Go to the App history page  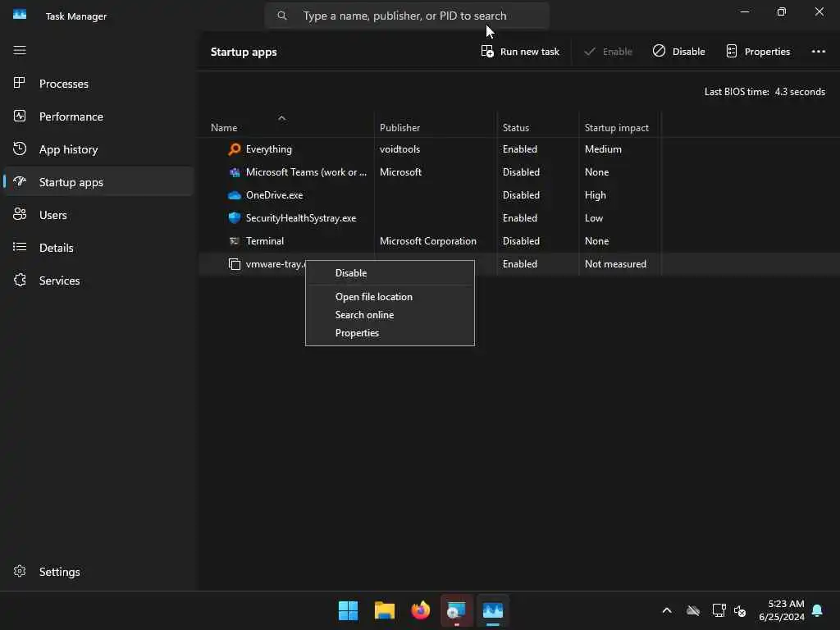98,149
